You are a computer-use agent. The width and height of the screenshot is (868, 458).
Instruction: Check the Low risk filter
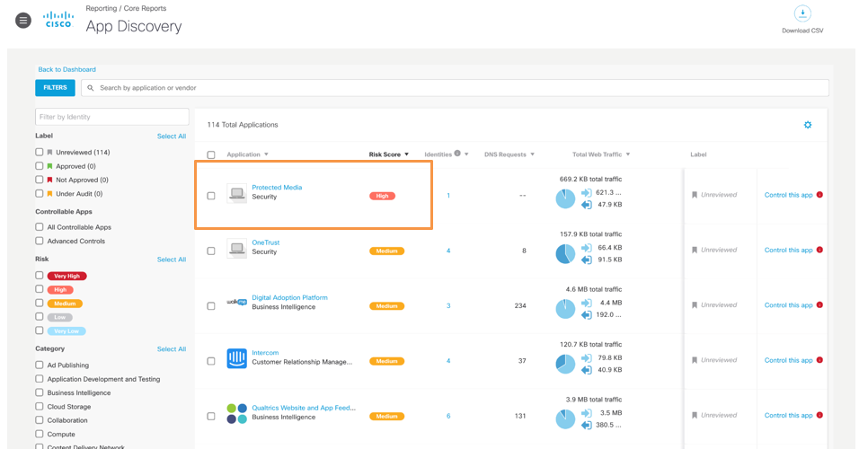click(40, 317)
